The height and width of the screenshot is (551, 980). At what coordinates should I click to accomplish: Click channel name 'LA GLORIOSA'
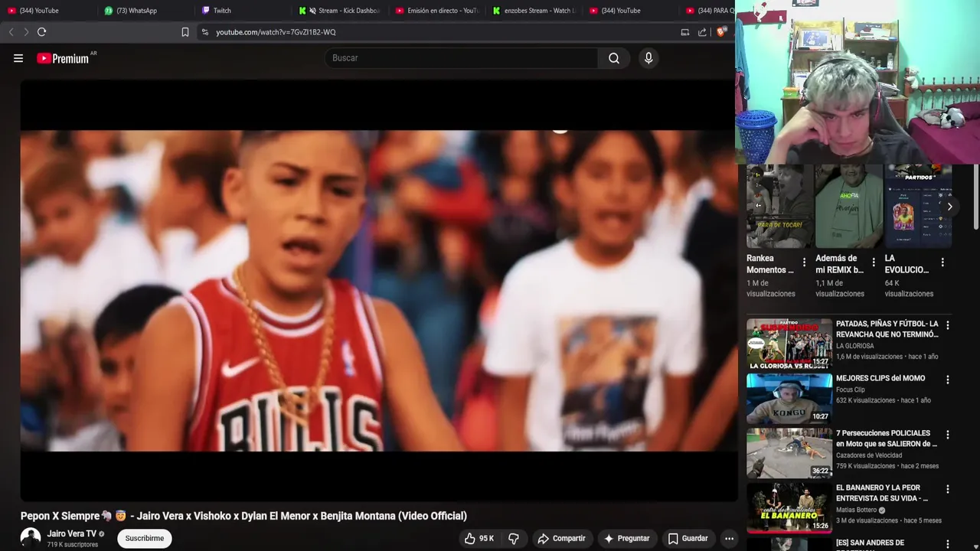(x=855, y=346)
